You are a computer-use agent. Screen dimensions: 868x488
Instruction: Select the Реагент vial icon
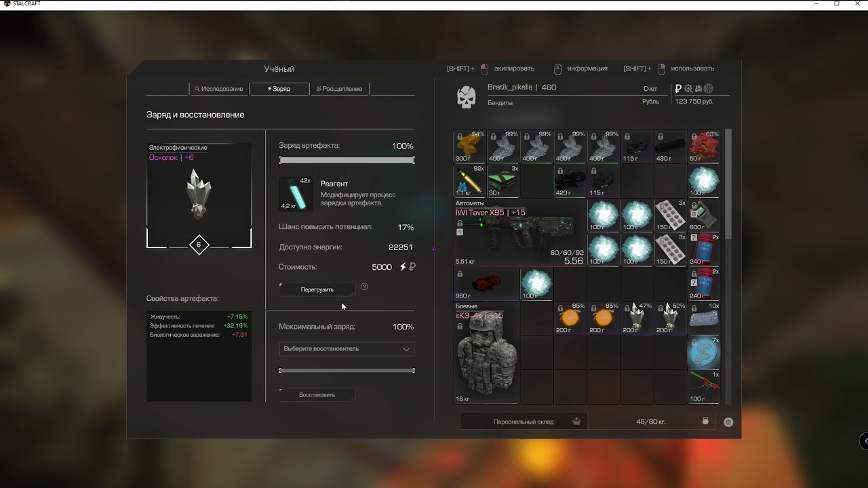(296, 194)
